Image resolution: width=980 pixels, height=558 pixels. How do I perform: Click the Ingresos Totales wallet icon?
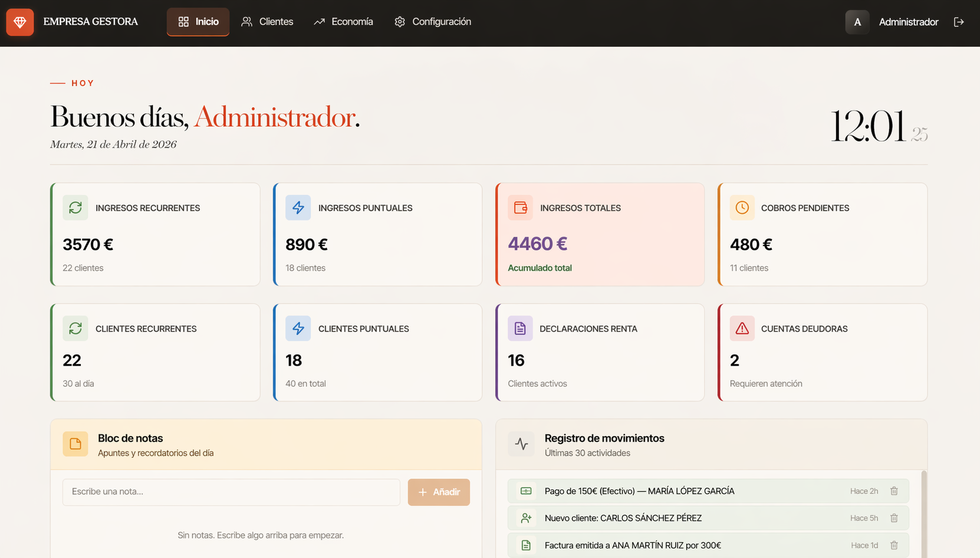(x=520, y=208)
